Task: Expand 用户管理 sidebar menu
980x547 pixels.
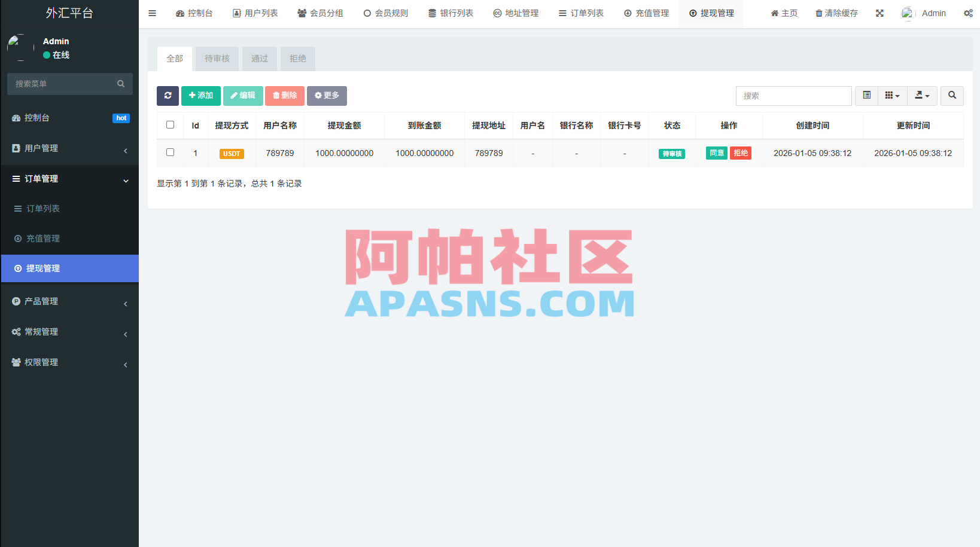Action: point(69,148)
